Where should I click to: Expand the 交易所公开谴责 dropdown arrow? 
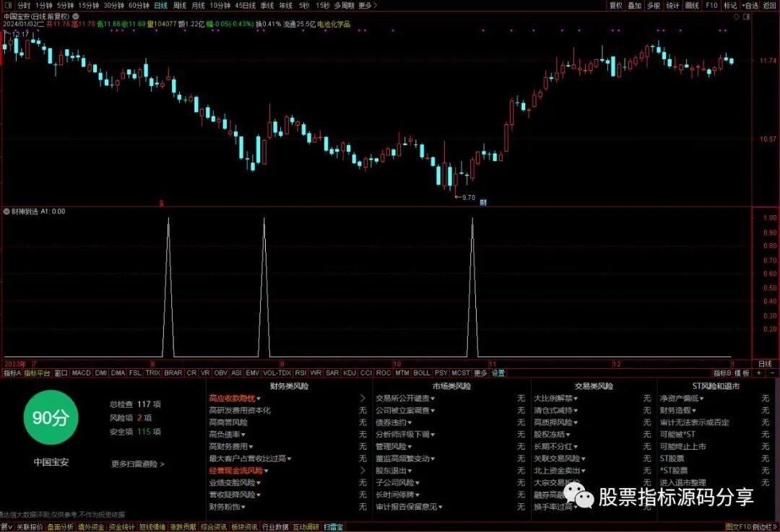433,398
